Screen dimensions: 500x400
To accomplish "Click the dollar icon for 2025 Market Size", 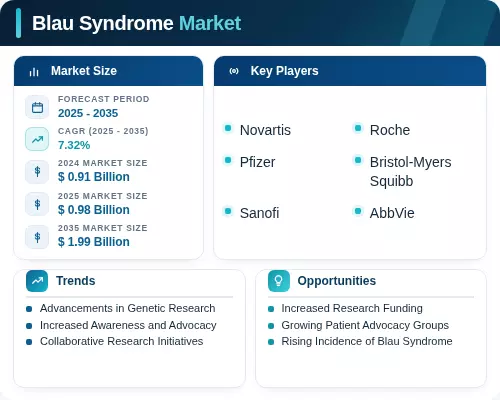I will [x=37, y=204].
